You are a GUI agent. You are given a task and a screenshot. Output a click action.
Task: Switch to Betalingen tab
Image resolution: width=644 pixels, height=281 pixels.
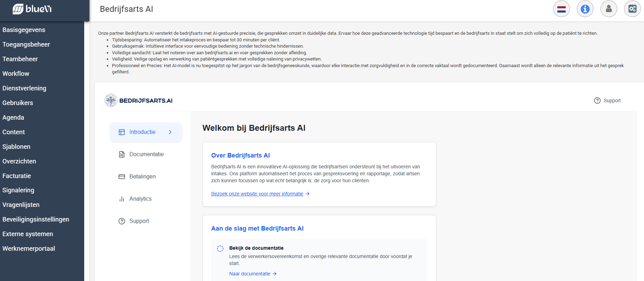(146, 177)
